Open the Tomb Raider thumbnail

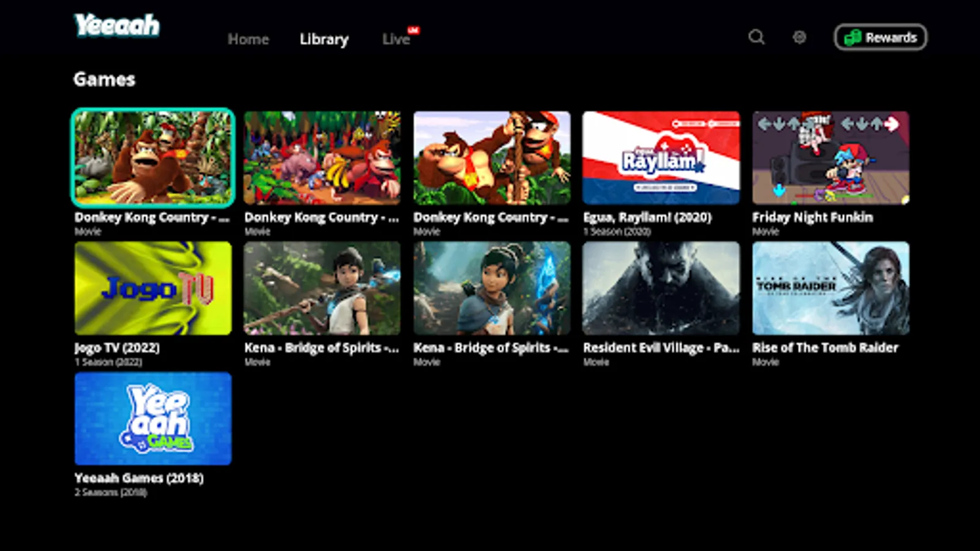click(x=831, y=288)
